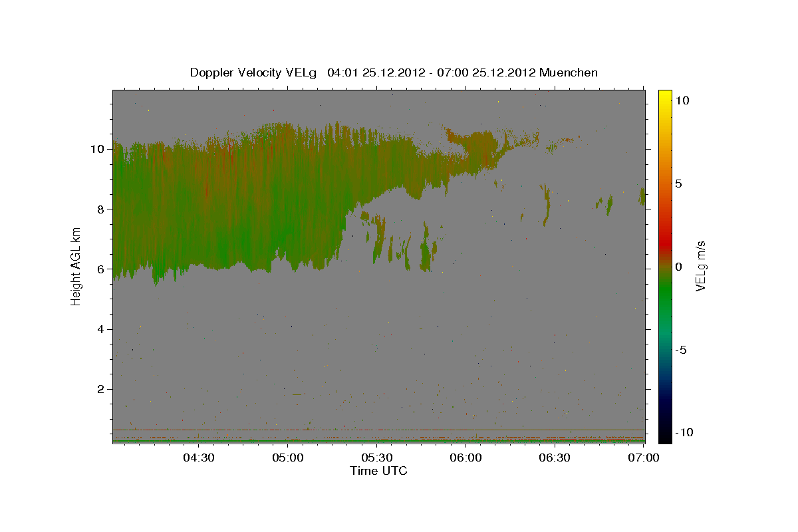Click the colorbar value -10 label

[684, 433]
